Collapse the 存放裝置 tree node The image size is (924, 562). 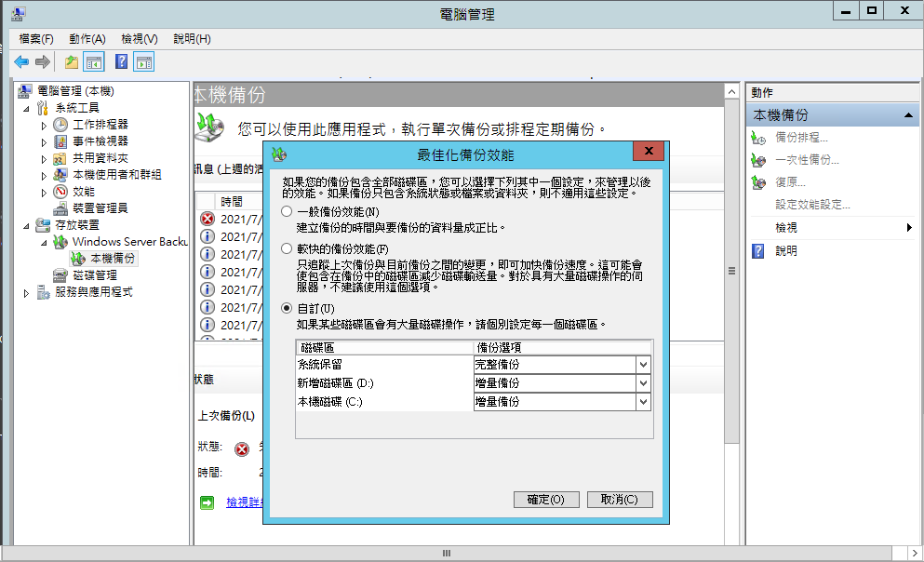click(x=26, y=225)
